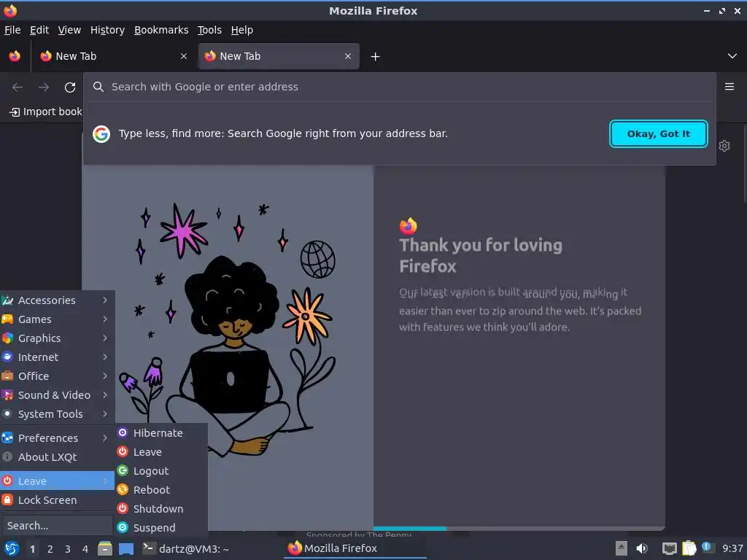This screenshot has height=560, width=747.
Task: Switch to virtual desktop 4
Action: click(85, 549)
